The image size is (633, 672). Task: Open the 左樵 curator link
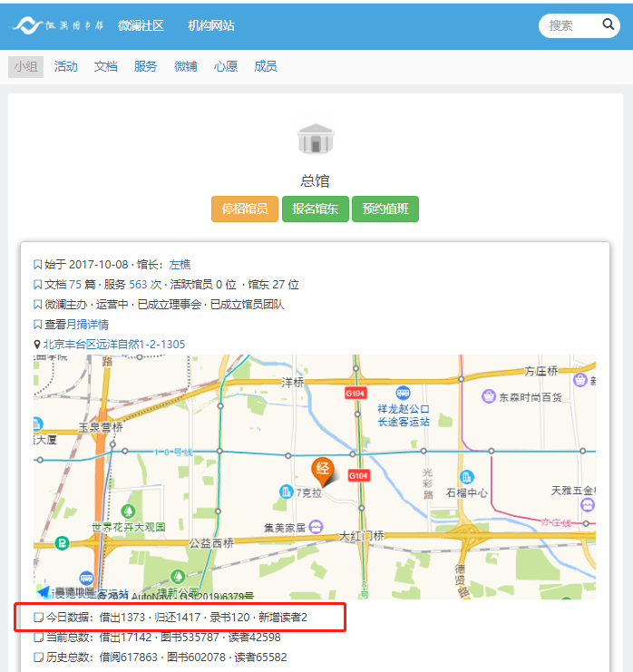click(180, 265)
